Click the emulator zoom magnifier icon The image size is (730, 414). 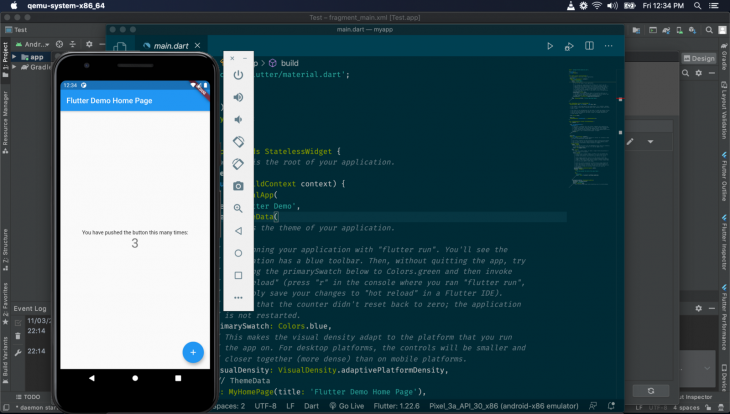238,208
